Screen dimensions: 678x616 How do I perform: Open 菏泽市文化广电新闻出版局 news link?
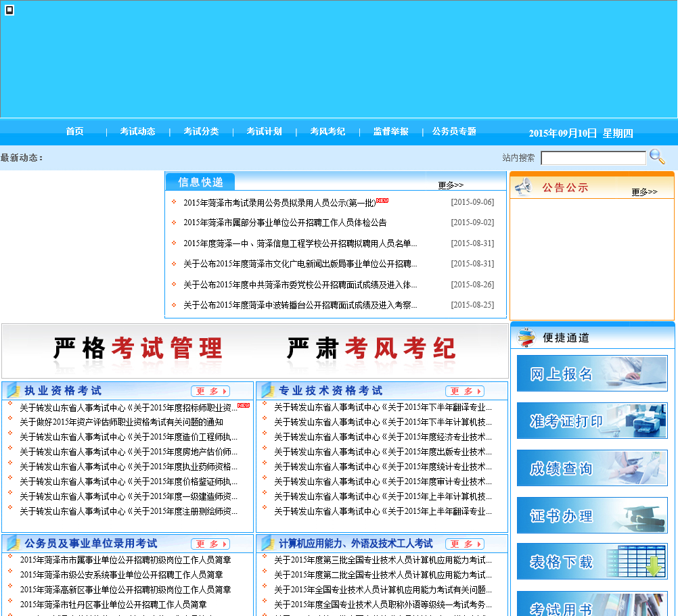tap(300, 264)
